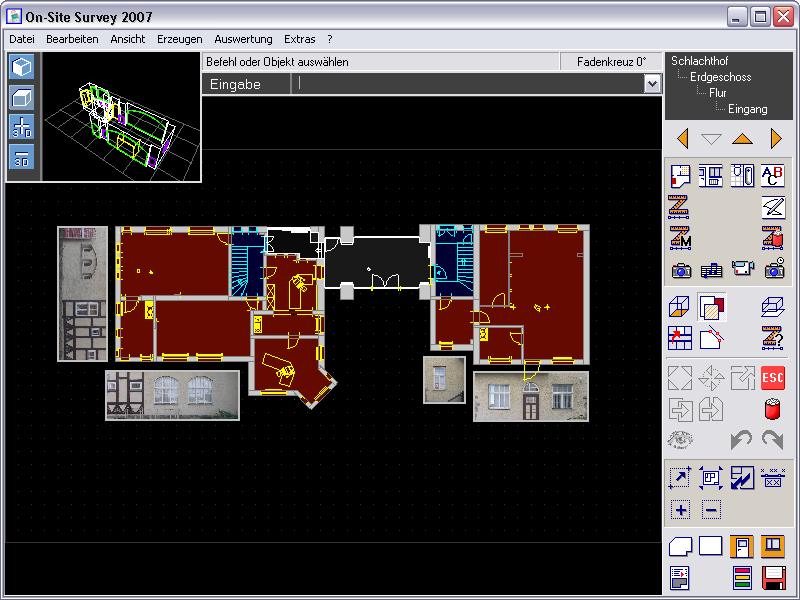Open the Datei menu
The height and width of the screenshot is (600, 800).
coord(22,39)
